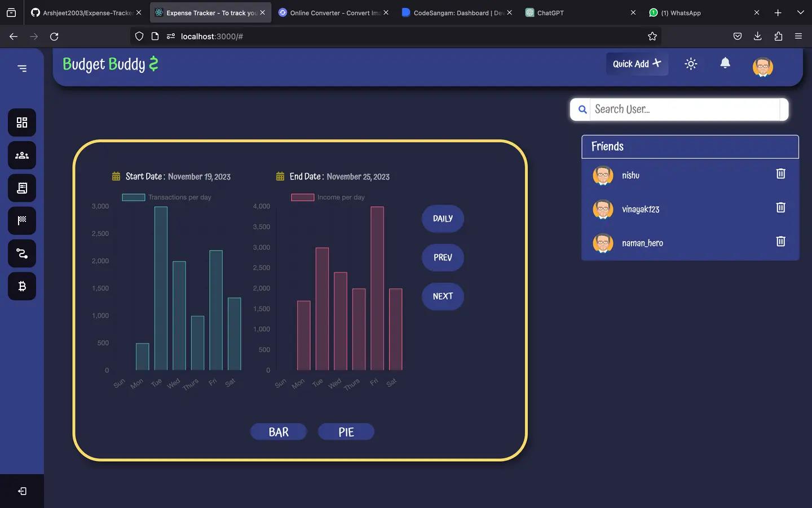The height and width of the screenshot is (508, 812).
Task: Click the search magnifier icon
Action: pos(582,110)
